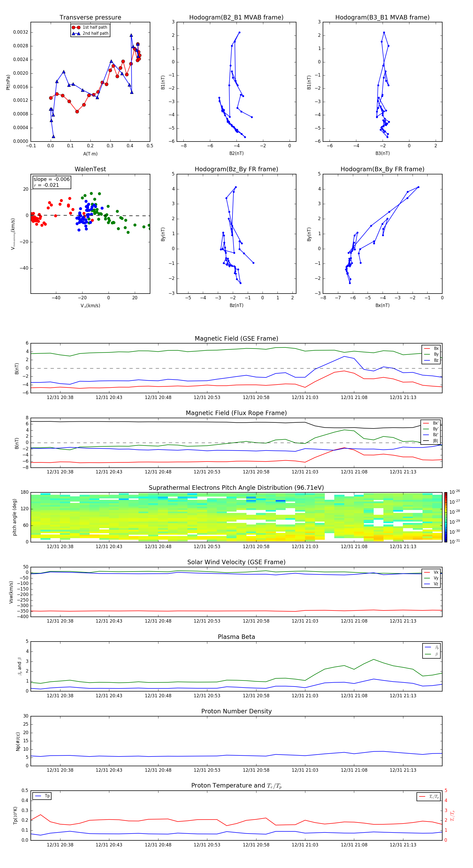Click the Vz entry in velocity legend
This screenshot has height=868, width=473.
tap(431, 584)
